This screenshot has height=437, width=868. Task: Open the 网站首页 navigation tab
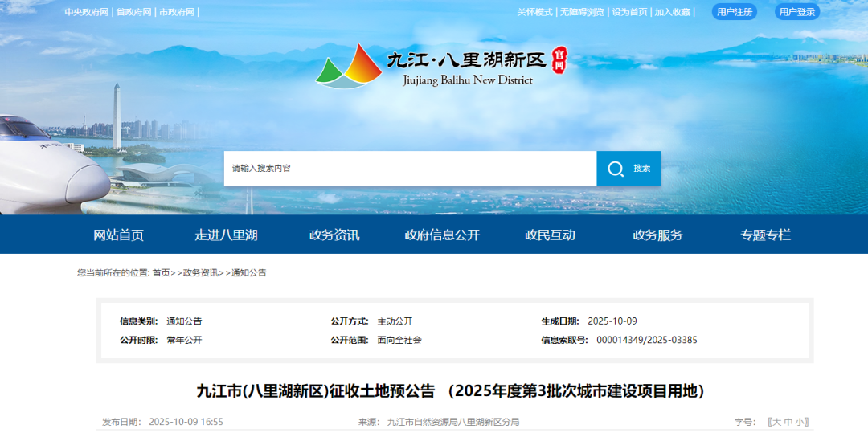pos(119,235)
